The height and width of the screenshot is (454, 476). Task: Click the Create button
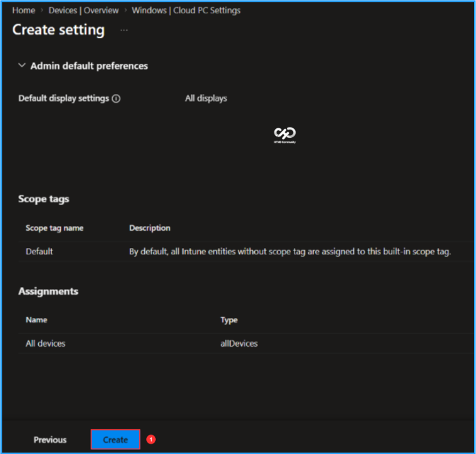115,439
